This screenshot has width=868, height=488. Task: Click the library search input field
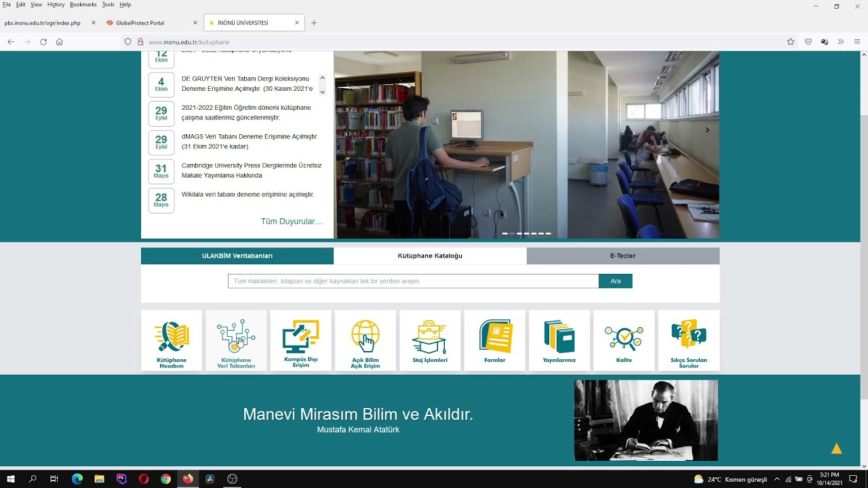coord(413,281)
